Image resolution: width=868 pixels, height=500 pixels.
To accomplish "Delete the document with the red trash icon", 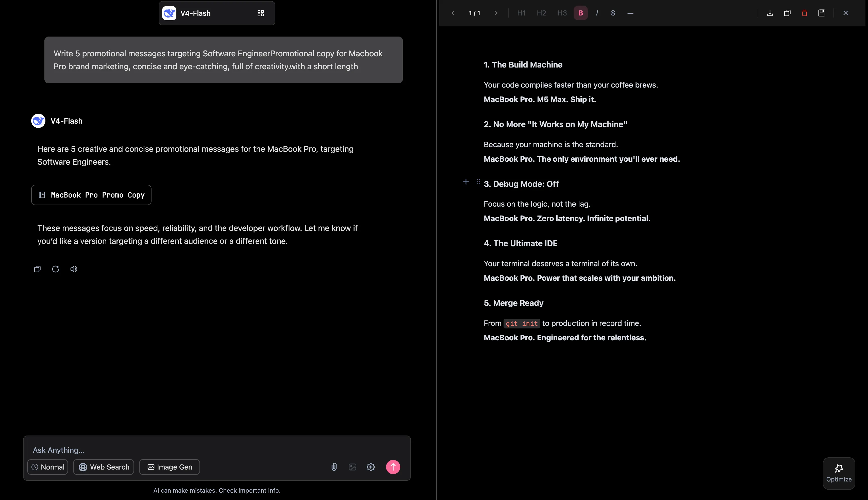I will (x=805, y=13).
